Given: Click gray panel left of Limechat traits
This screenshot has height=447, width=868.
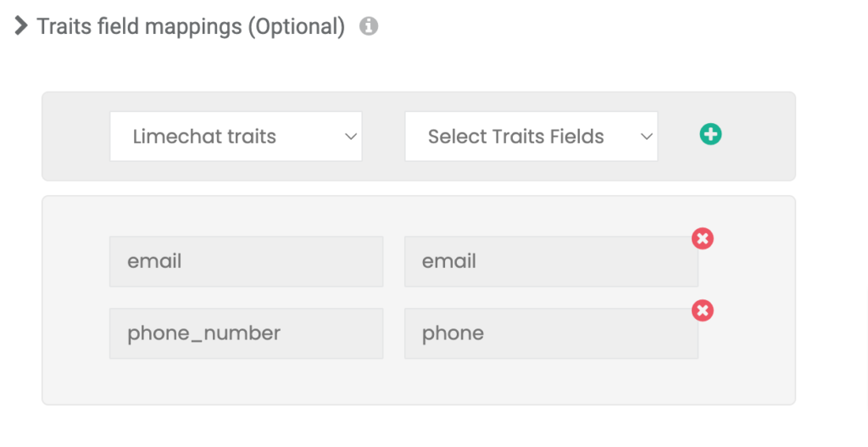Looking at the screenshot, I should 75,137.
